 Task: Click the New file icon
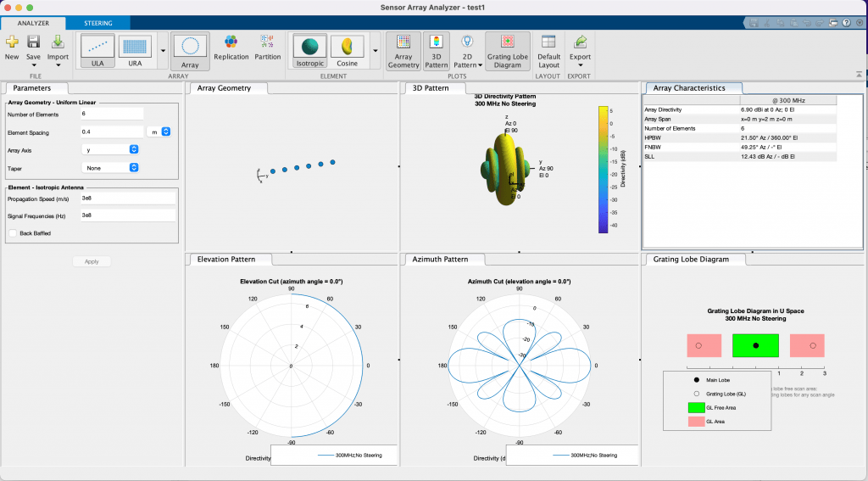12,42
